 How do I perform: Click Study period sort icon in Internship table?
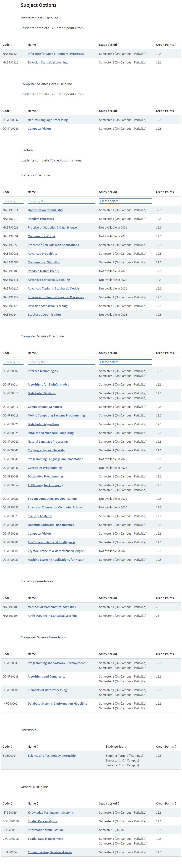click(x=125, y=747)
